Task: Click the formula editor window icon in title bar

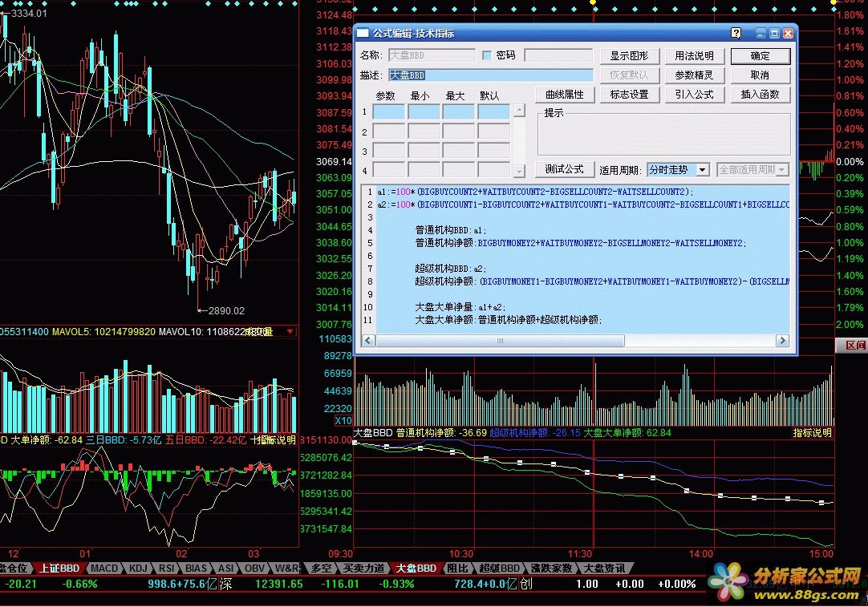Action: [x=363, y=33]
